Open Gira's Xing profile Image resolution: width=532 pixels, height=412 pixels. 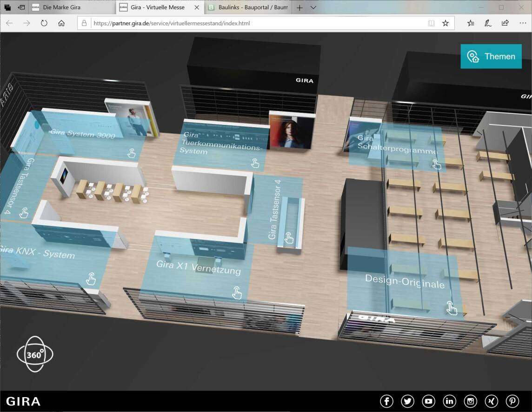(492, 401)
